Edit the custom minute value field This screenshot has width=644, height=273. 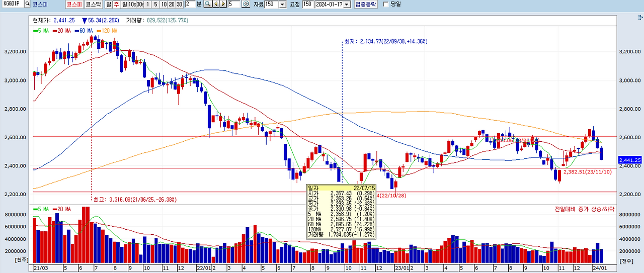190,4
